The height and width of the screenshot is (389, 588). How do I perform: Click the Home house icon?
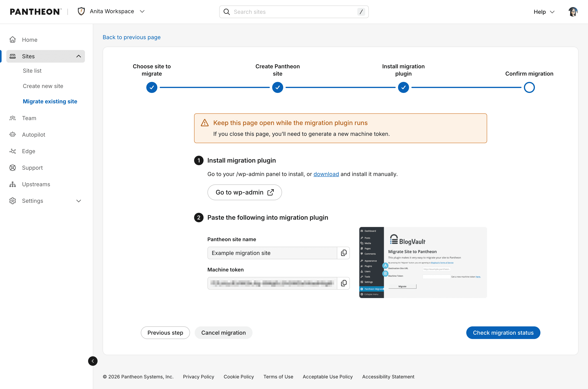13,40
